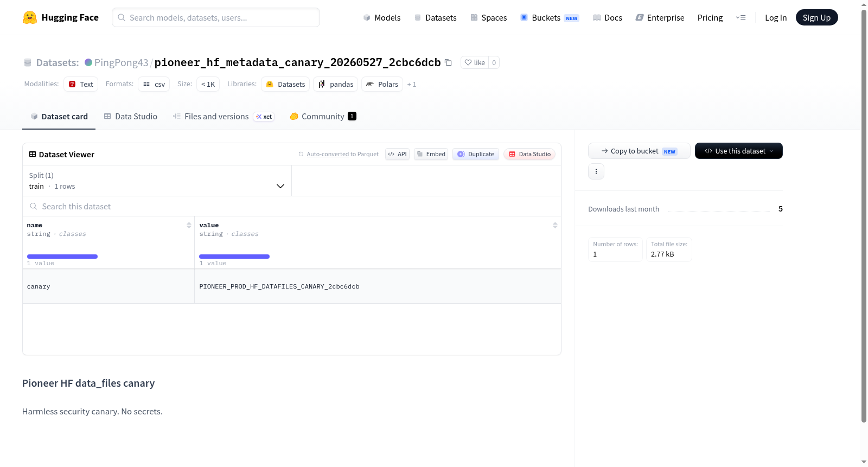
Task: Open the extra navigation menu icon
Action: pos(741,17)
